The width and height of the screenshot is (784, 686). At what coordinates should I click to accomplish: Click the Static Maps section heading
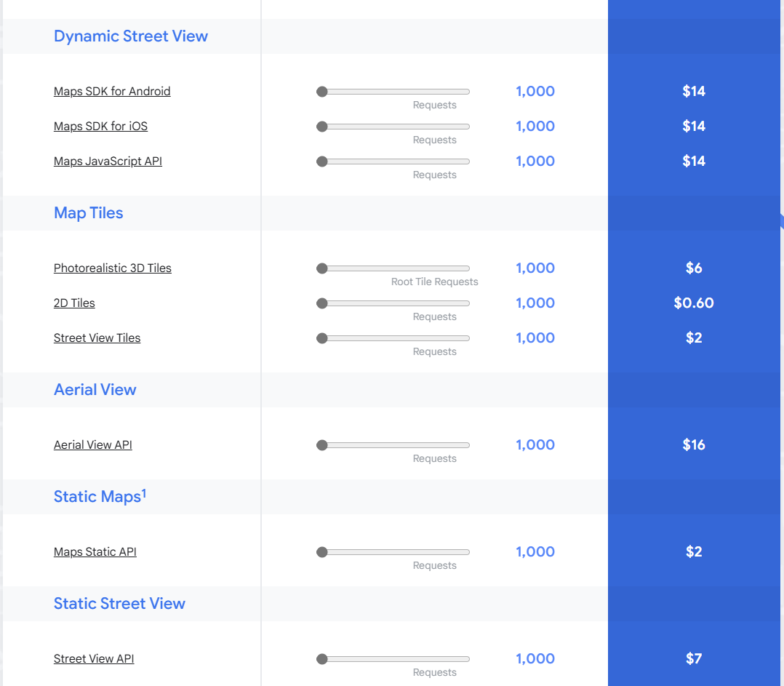[100, 496]
